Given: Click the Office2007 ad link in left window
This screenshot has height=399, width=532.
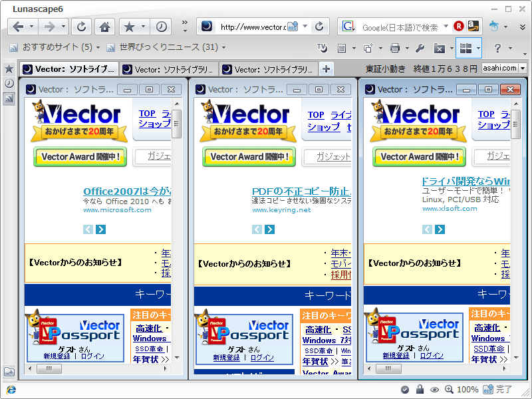Looking at the screenshot, I should (127, 191).
